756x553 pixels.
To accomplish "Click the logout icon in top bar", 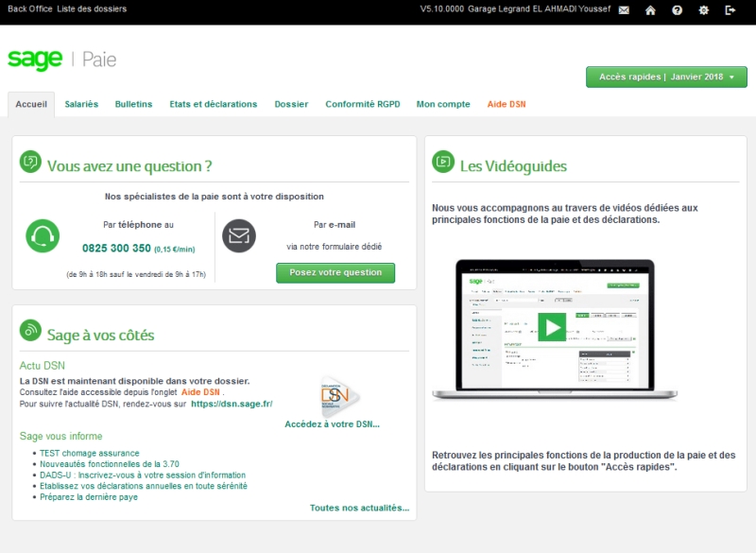I will pyautogui.click(x=730, y=9).
